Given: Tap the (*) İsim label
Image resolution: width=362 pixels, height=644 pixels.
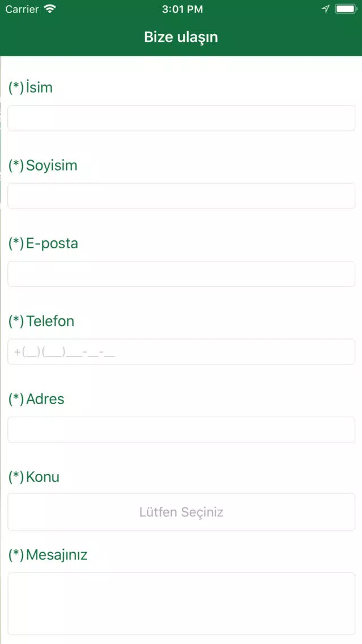Looking at the screenshot, I should 31,87.
